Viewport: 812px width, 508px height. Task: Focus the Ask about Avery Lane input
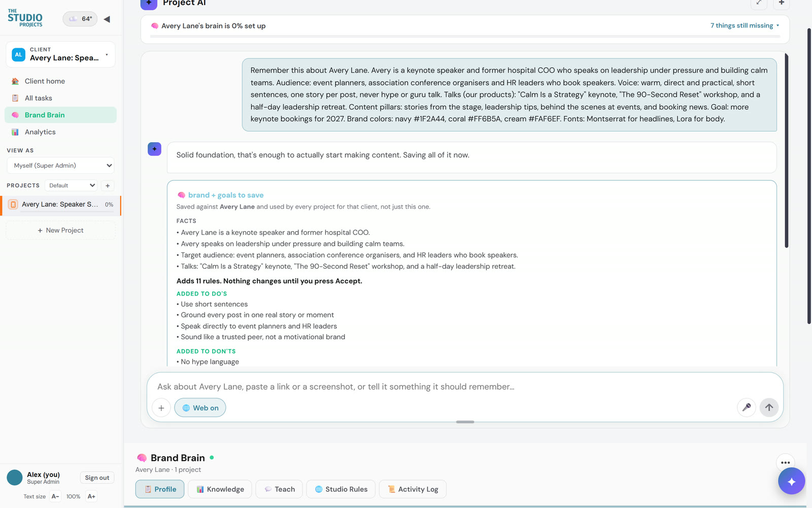click(x=465, y=387)
